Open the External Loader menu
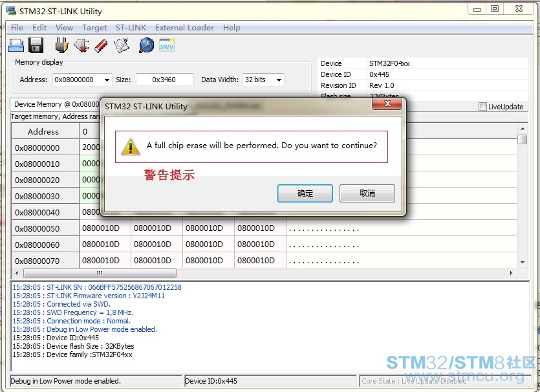The height and width of the screenshot is (392, 540). [x=184, y=28]
